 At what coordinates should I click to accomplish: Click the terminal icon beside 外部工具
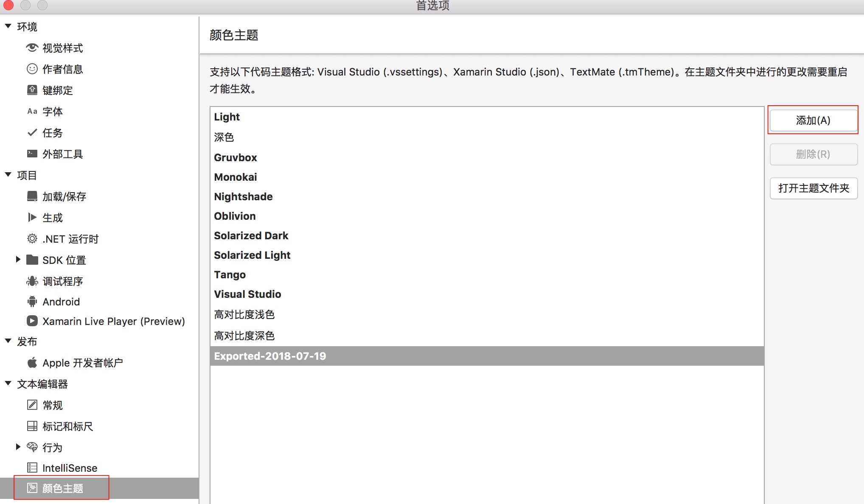32,154
